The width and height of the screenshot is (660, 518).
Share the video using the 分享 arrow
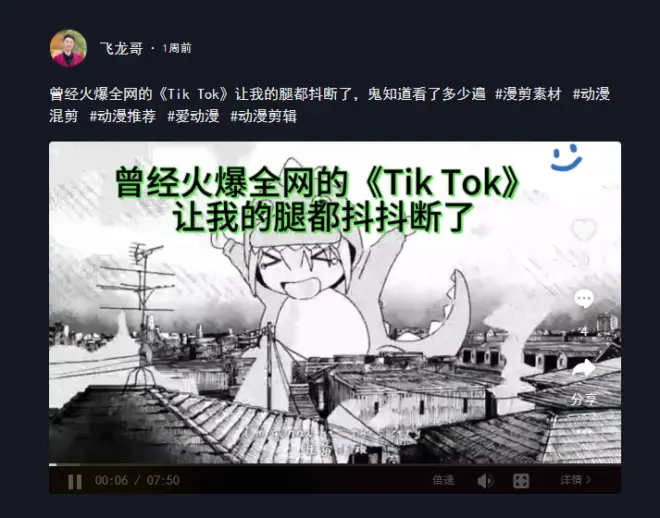click(584, 369)
